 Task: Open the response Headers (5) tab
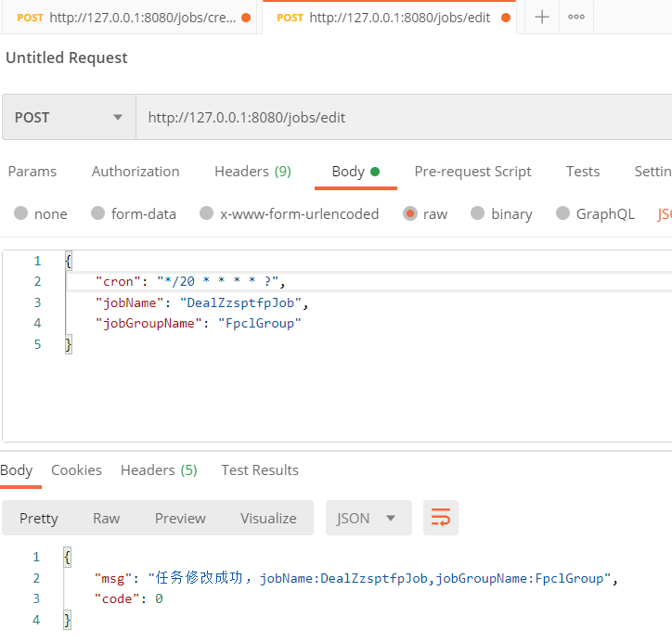tap(159, 470)
